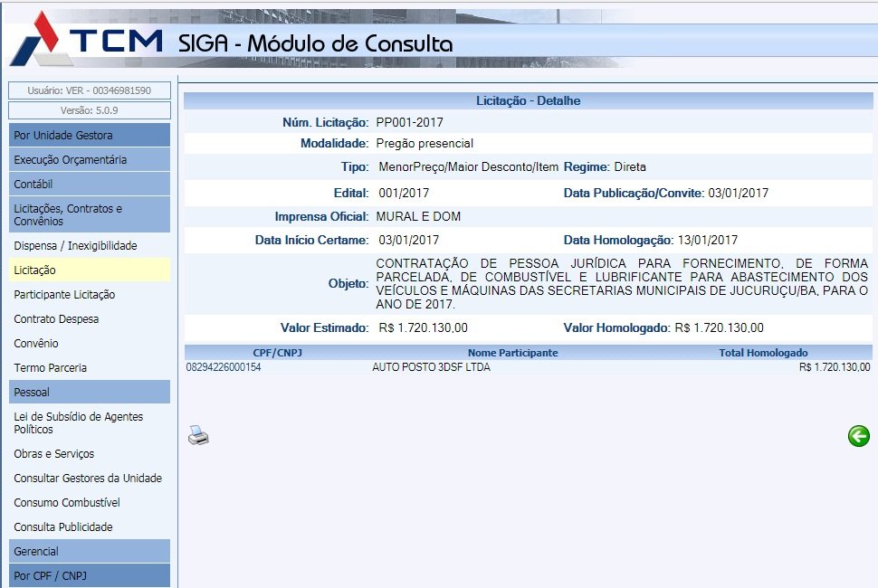Click Consultar Gestores da Unidade

point(88,479)
